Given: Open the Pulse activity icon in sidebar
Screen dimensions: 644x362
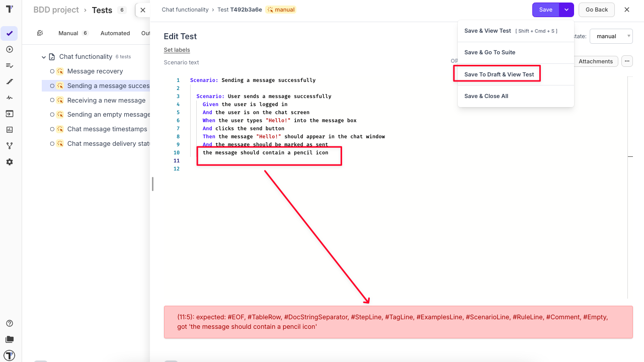Looking at the screenshot, I should click(10, 97).
